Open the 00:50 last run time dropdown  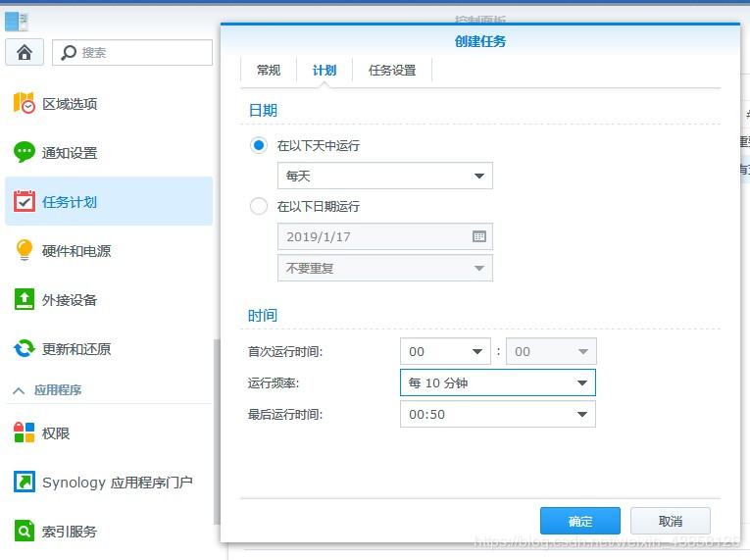coord(497,414)
